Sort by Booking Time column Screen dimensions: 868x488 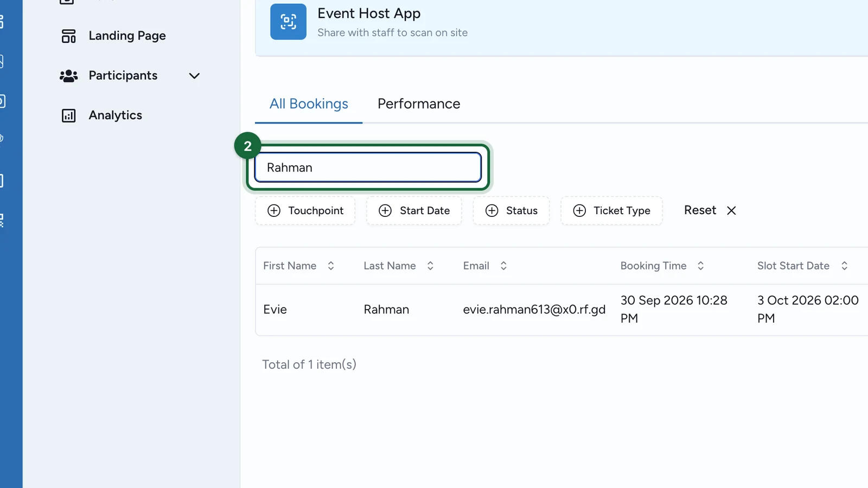coord(662,266)
